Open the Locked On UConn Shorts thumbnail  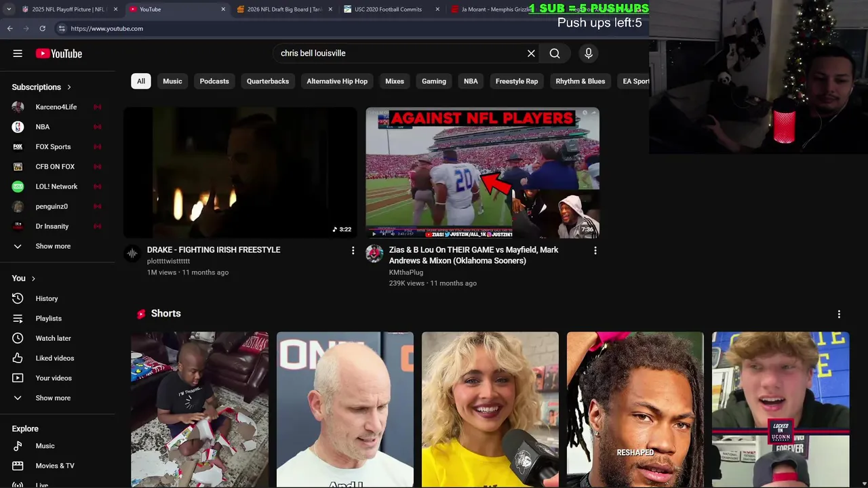click(x=781, y=409)
